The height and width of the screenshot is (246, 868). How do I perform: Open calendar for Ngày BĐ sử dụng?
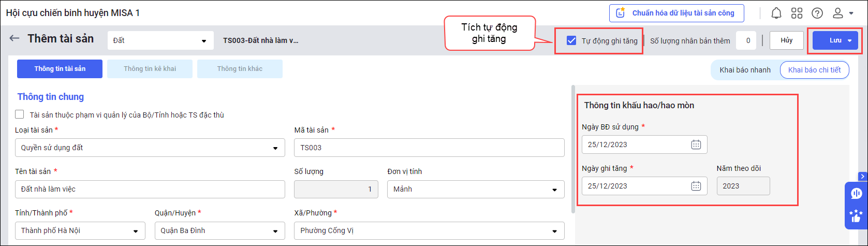pos(696,144)
